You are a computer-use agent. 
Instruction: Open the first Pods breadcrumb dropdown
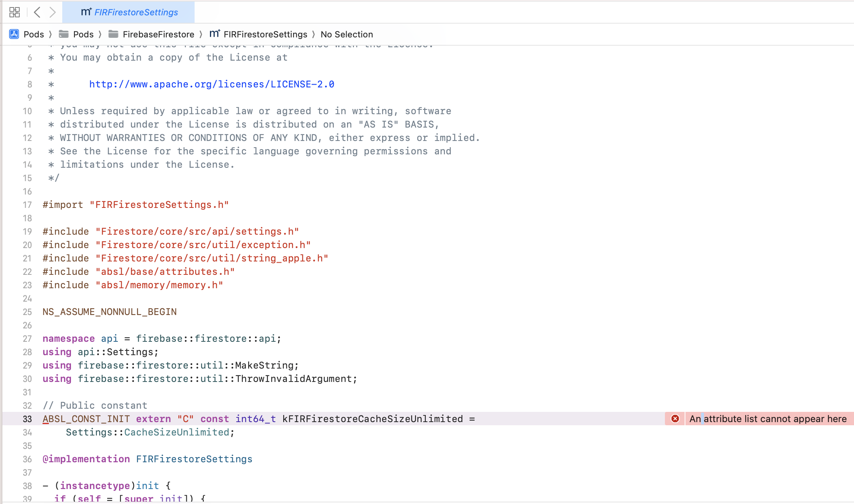33,34
